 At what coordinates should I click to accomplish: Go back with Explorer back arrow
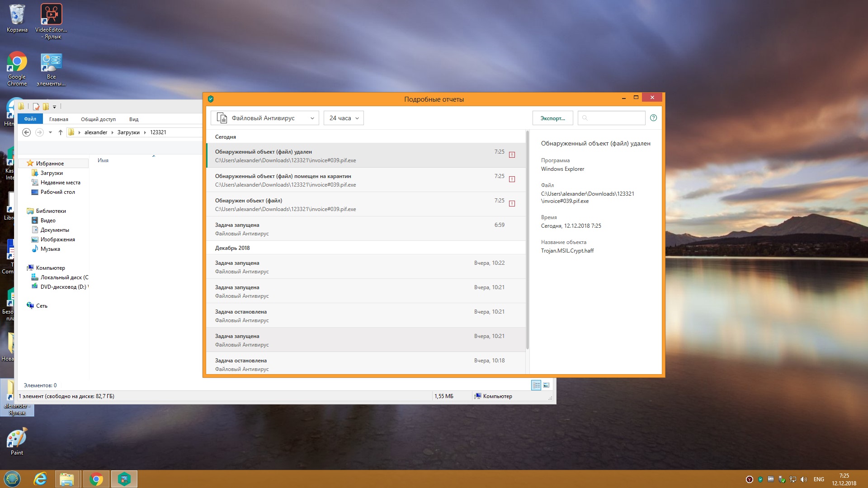click(x=26, y=132)
